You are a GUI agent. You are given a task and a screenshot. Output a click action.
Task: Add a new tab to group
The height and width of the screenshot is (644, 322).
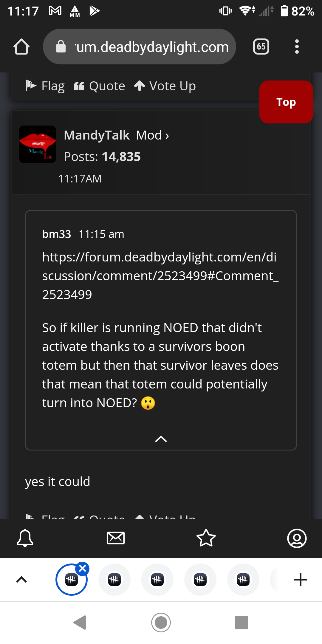tap(301, 580)
